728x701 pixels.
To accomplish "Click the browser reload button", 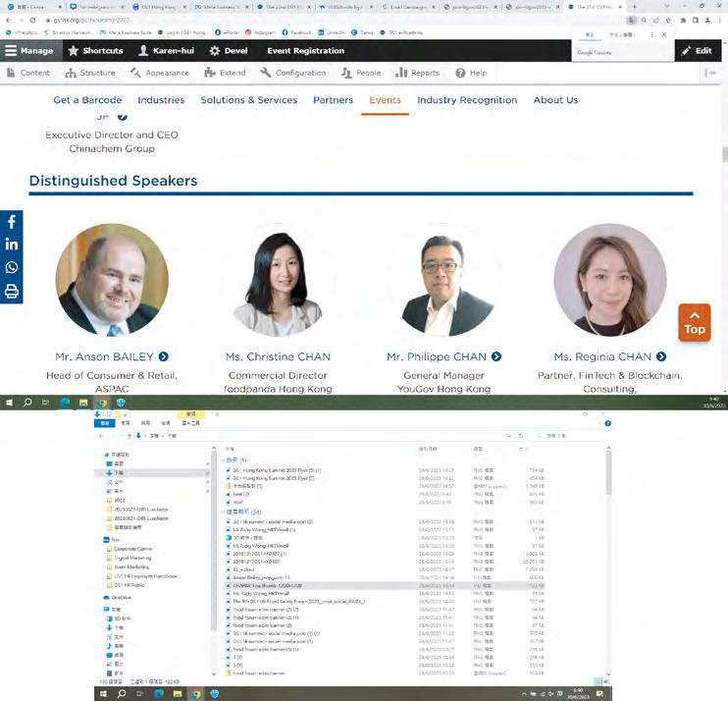I will 32,20.
